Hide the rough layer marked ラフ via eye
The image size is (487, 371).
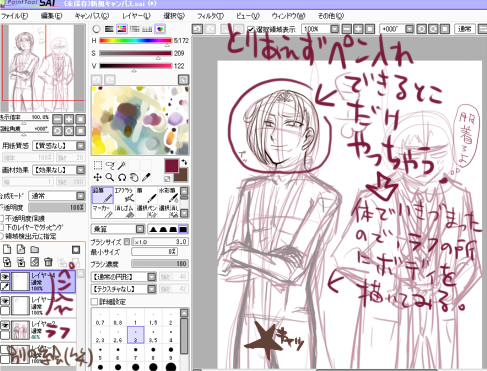click(x=5, y=325)
